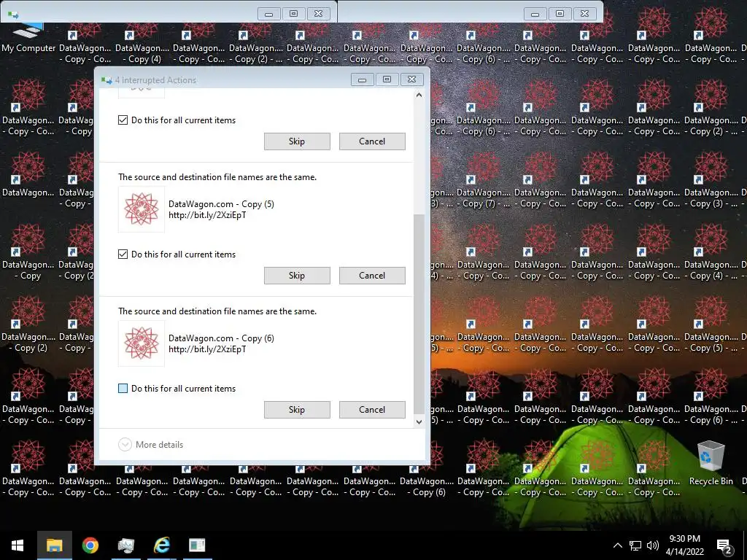
Task: Click the '4 Interrupted Actions' title text
Action: tap(155, 80)
